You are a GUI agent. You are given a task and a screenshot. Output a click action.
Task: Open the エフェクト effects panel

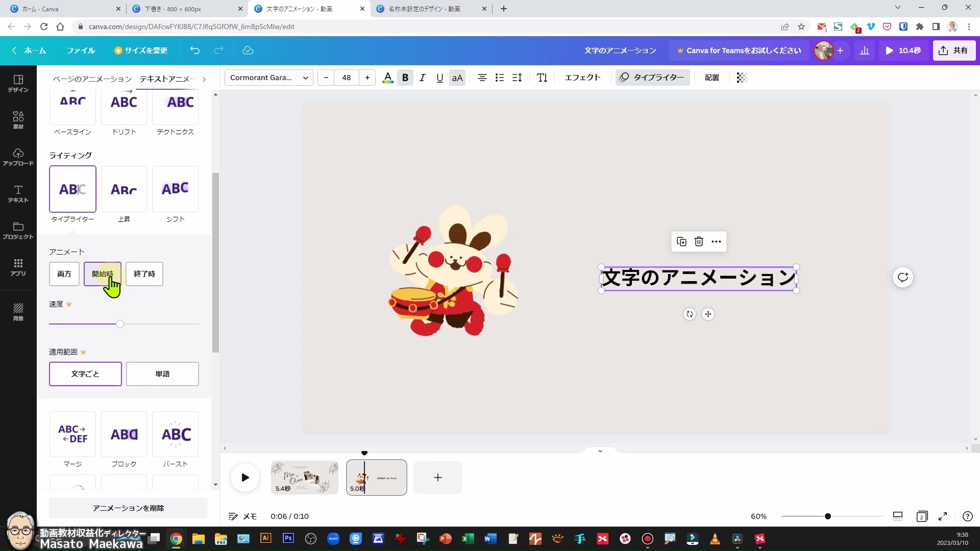click(x=582, y=78)
